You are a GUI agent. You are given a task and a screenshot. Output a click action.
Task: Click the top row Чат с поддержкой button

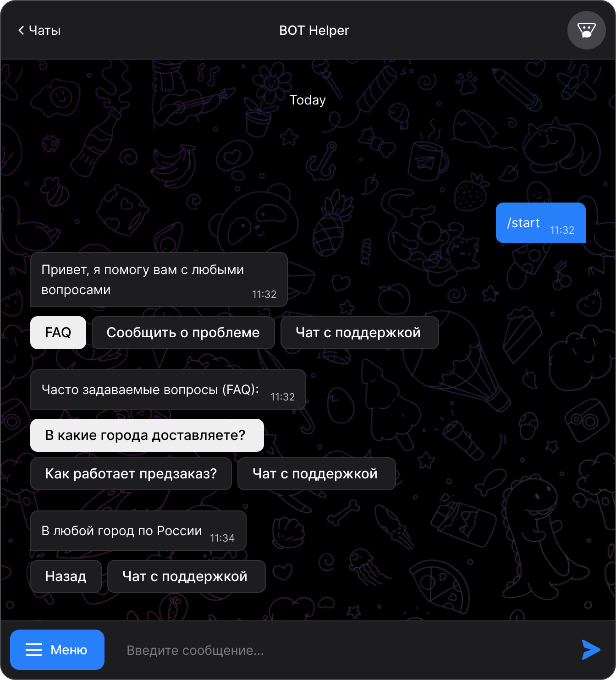coord(360,333)
